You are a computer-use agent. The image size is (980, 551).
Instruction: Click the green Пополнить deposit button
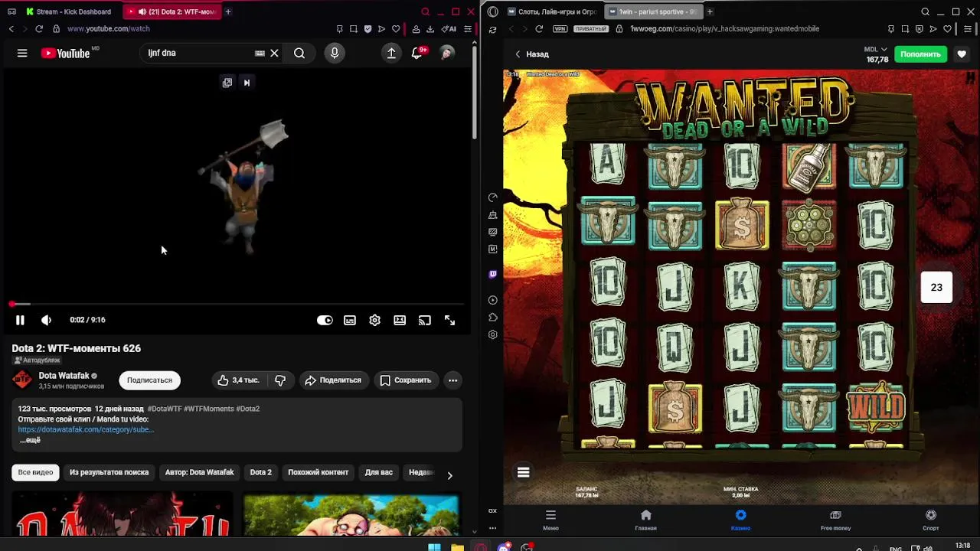[920, 54]
